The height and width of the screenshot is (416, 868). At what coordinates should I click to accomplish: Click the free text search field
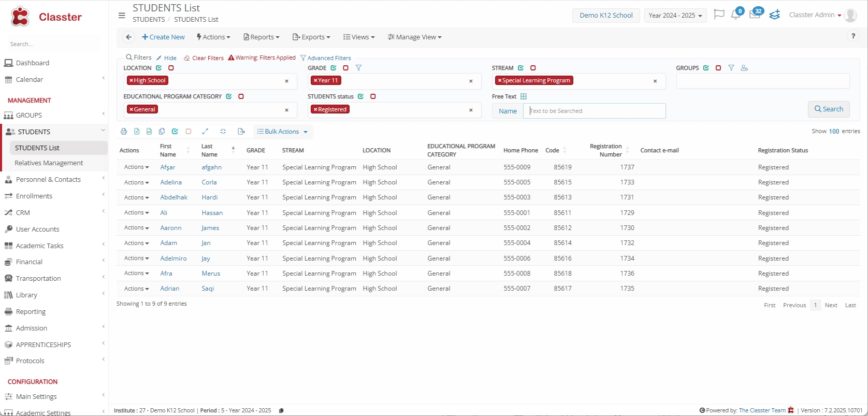coord(594,111)
